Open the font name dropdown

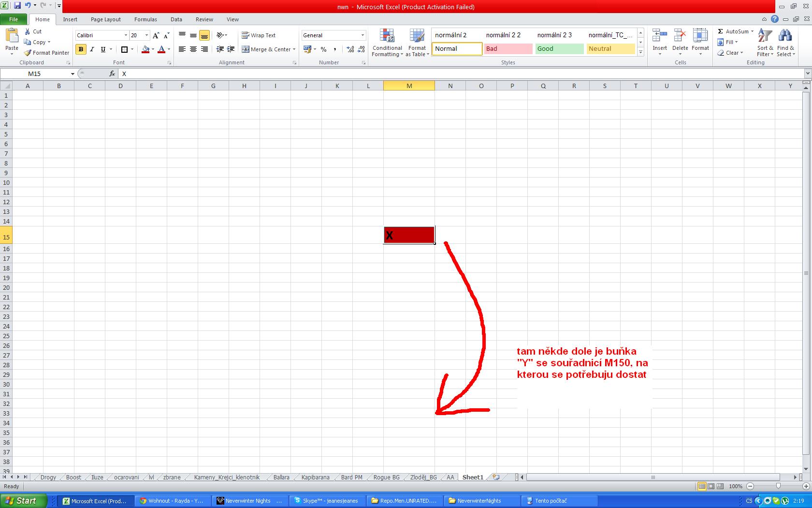[126, 35]
